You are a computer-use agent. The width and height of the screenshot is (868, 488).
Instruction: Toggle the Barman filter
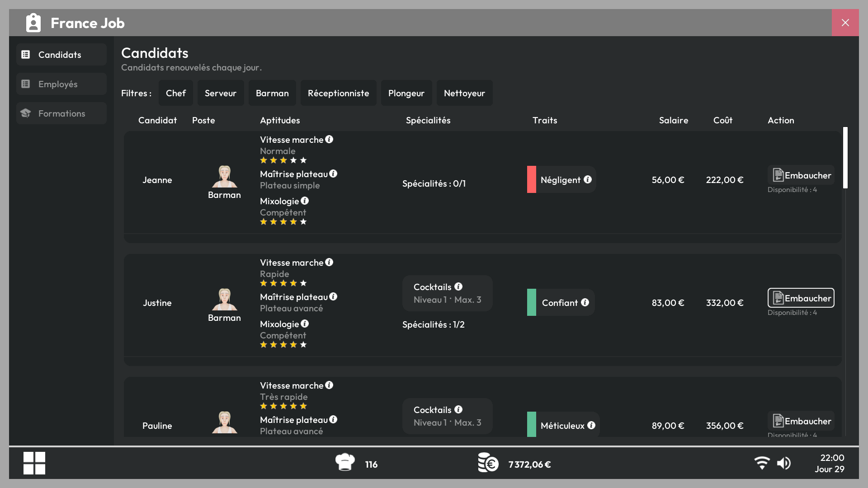coord(272,93)
